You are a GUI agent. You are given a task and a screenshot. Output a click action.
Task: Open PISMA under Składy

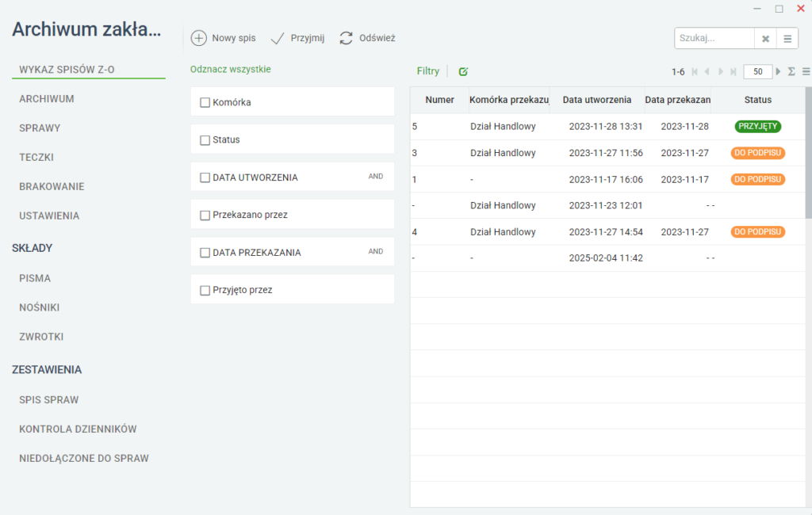35,278
